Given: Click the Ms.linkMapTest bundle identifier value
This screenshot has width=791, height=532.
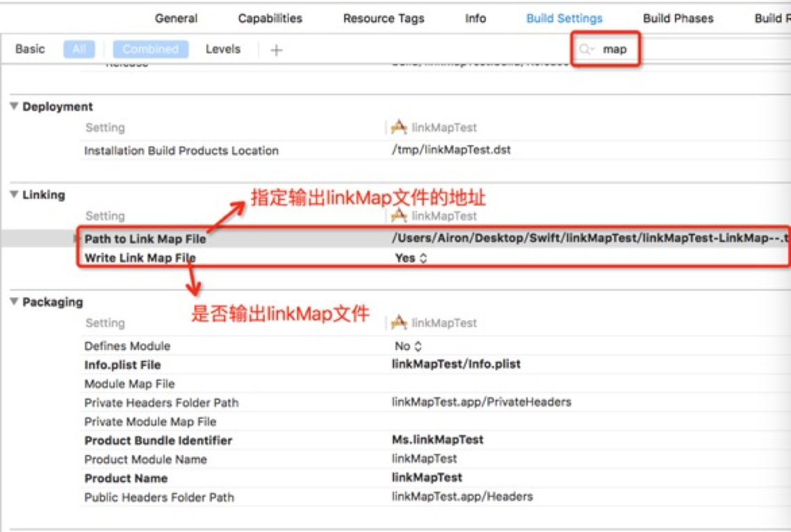Looking at the screenshot, I should point(437,440).
